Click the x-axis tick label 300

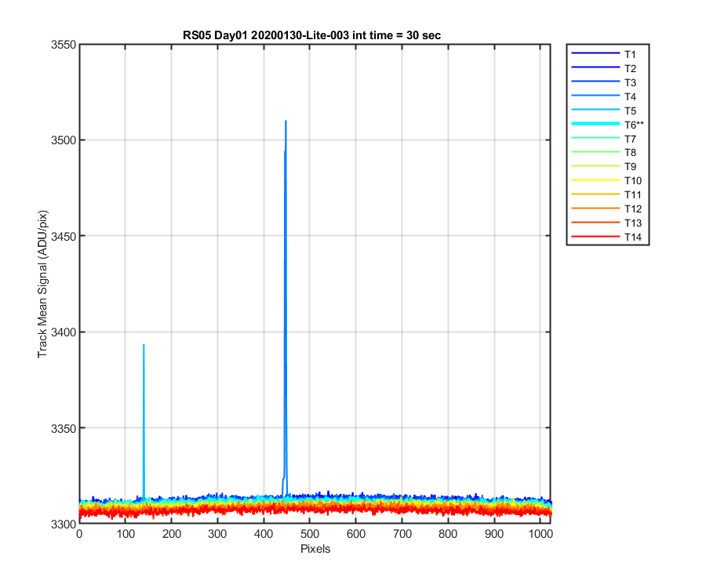pos(217,534)
